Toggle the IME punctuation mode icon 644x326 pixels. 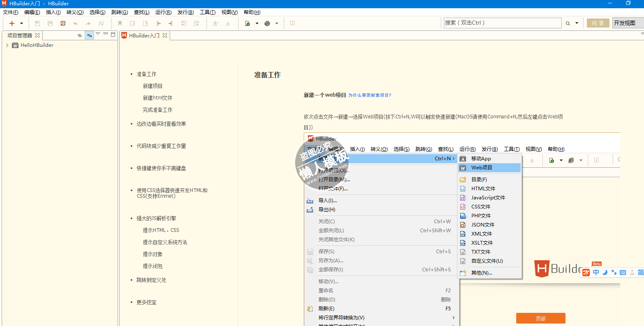click(614, 272)
